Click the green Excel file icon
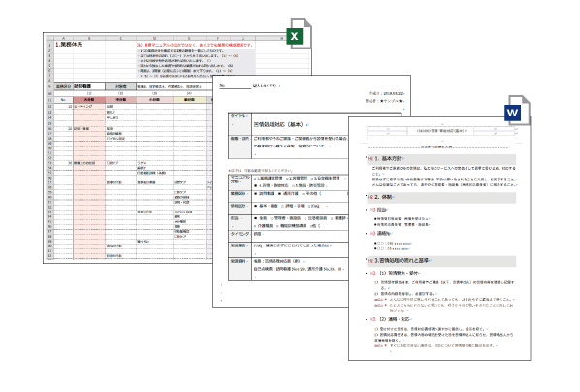 (299, 34)
